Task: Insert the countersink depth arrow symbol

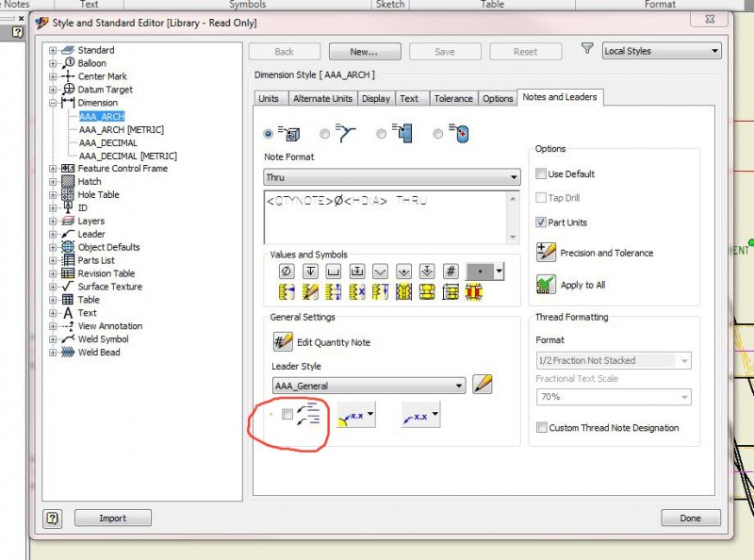Action: [x=427, y=272]
